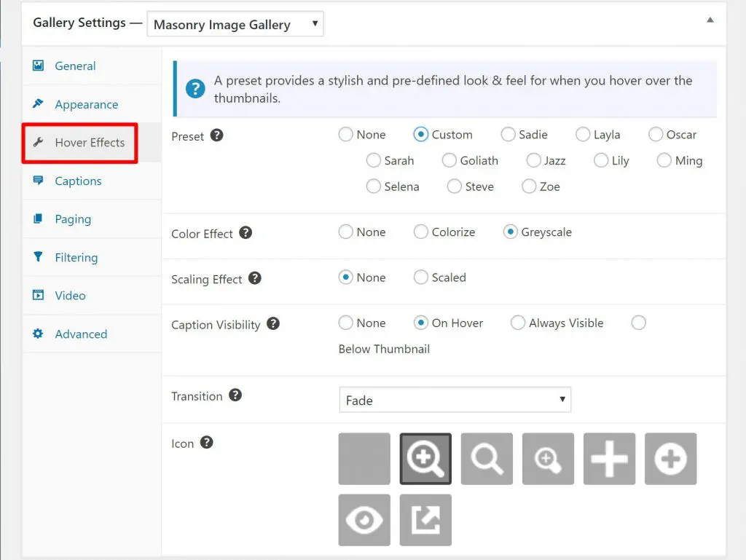Pick the large plus sign icon
746x560 pixels.
point(609,459)
